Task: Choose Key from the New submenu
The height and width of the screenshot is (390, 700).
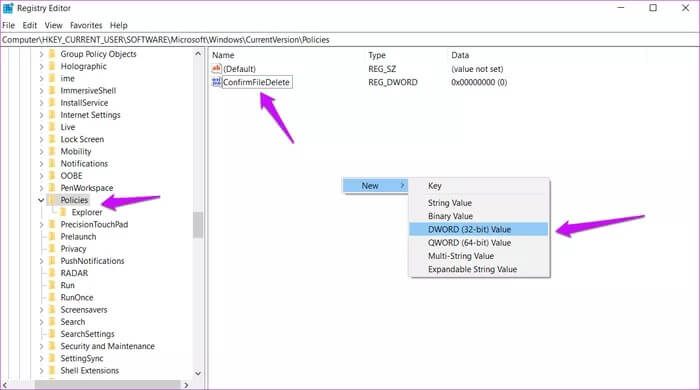Action: (479, 186)
